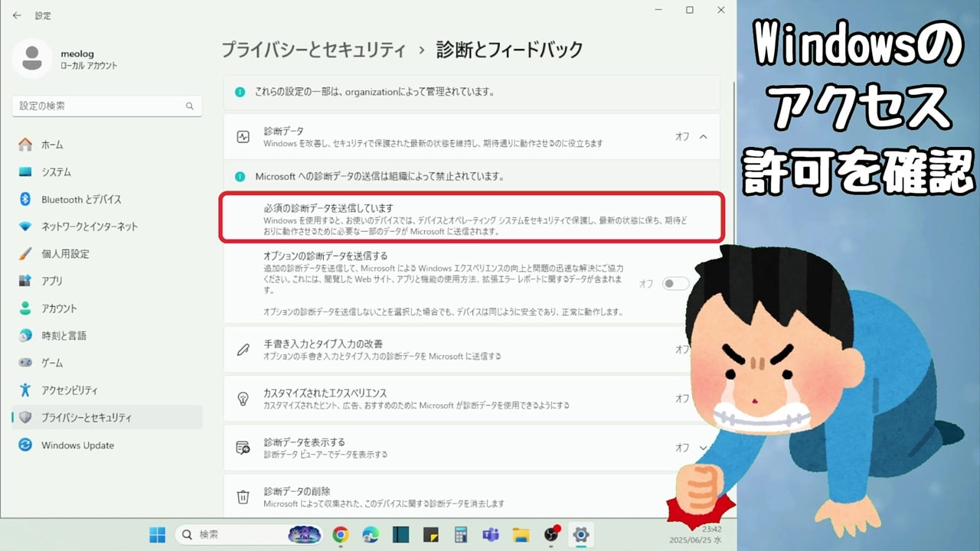Click the magnifier icon in settings search
The height and width of the screenshot is (551, 980).
coord(190,106)
